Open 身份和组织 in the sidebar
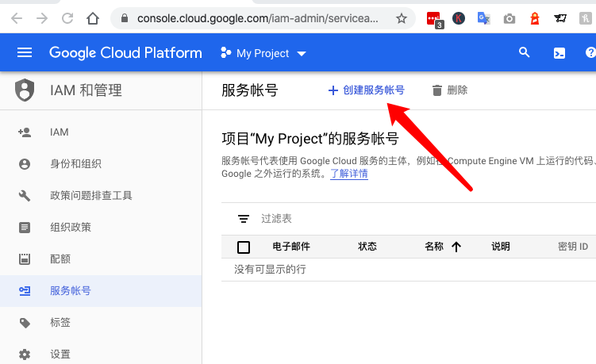 (101, 164)
